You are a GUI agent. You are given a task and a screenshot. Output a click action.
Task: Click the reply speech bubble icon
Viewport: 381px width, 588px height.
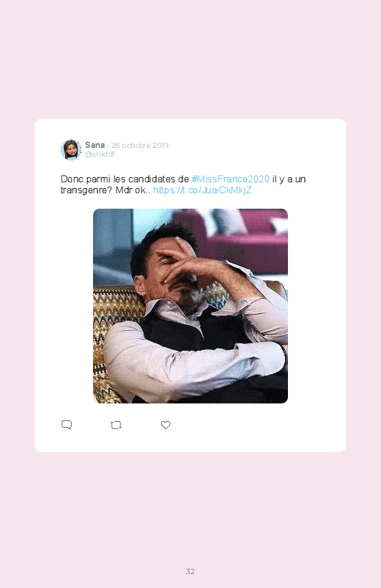(67, 425)
